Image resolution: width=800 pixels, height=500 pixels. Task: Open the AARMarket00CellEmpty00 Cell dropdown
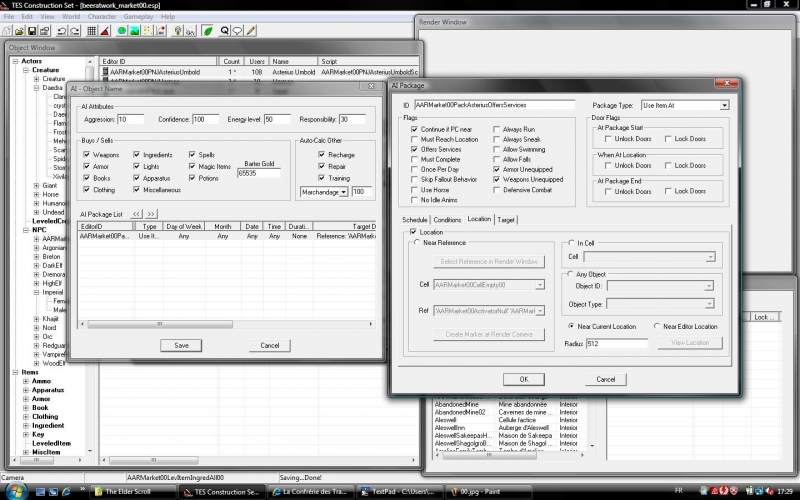click(x=539, y=285)
